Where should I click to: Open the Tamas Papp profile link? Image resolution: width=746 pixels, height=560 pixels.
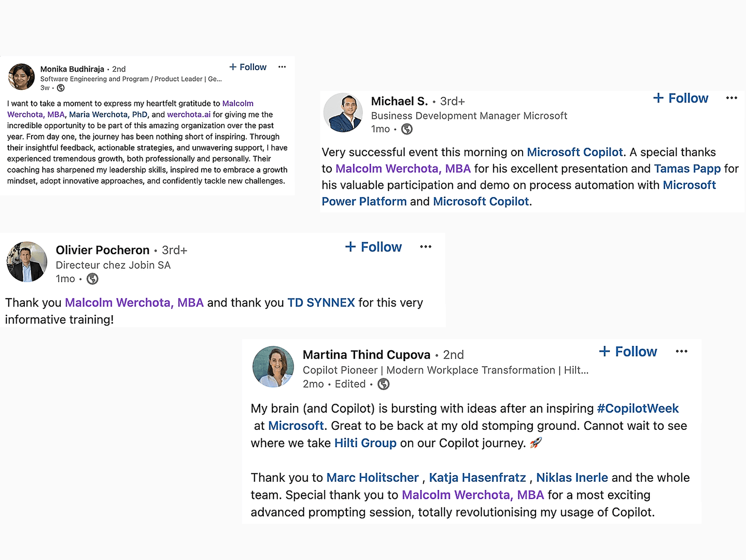coord(687,169)
